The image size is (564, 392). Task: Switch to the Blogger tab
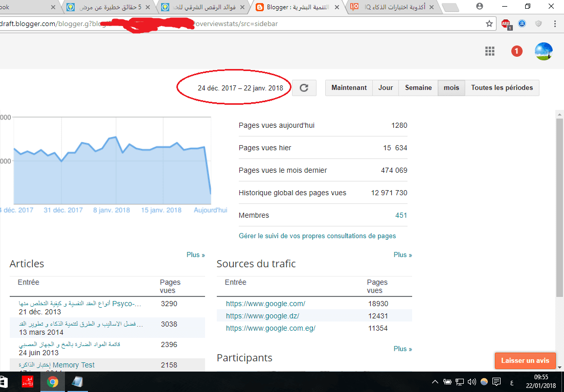[x=298, y=7]
